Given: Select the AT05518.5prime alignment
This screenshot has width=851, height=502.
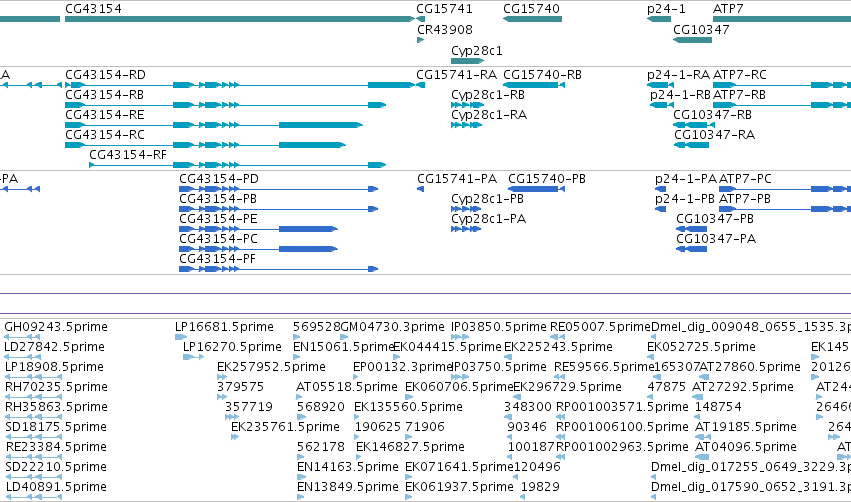Looking at the screenshot, I should click(x=299, y=397).
